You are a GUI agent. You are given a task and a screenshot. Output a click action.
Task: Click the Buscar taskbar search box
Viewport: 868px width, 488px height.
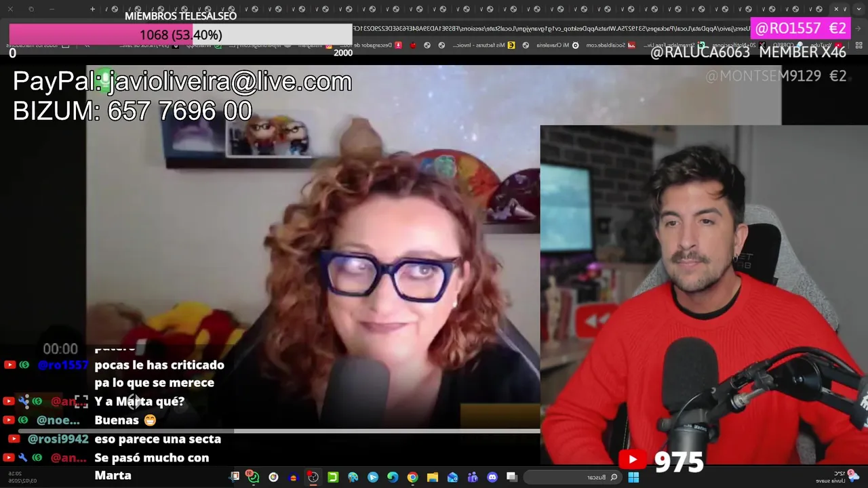pyautogui.click(x=572, y=477)
